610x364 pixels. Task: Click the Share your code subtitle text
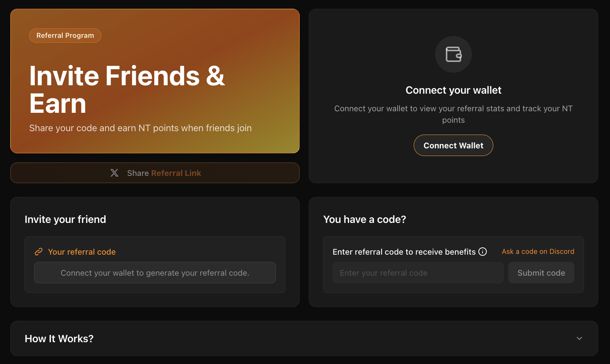140,128
